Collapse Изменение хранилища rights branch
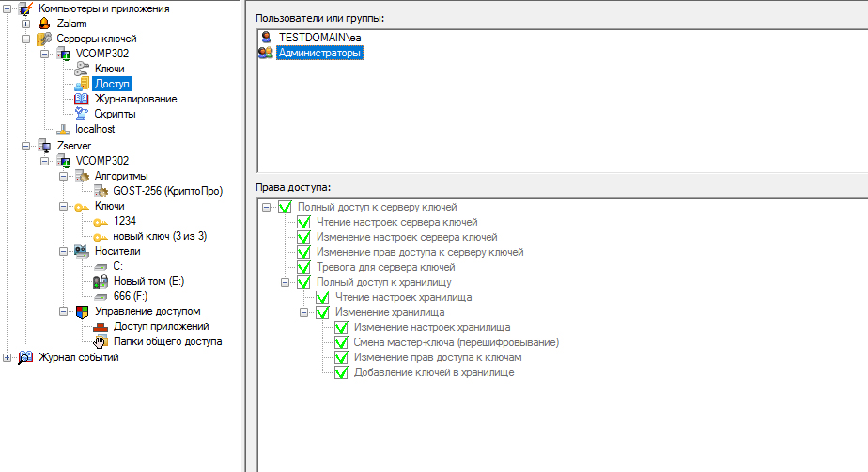Viewport: 868px width, 472px height. coord(304,312)
